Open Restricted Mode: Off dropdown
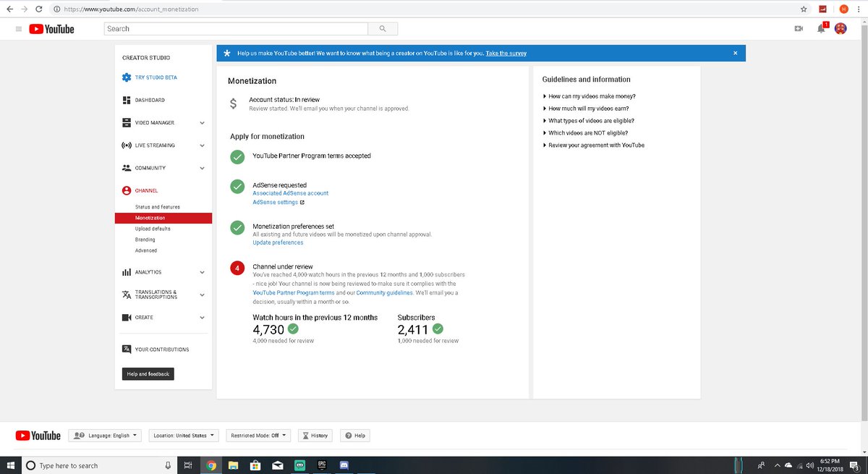 [258, 436]
